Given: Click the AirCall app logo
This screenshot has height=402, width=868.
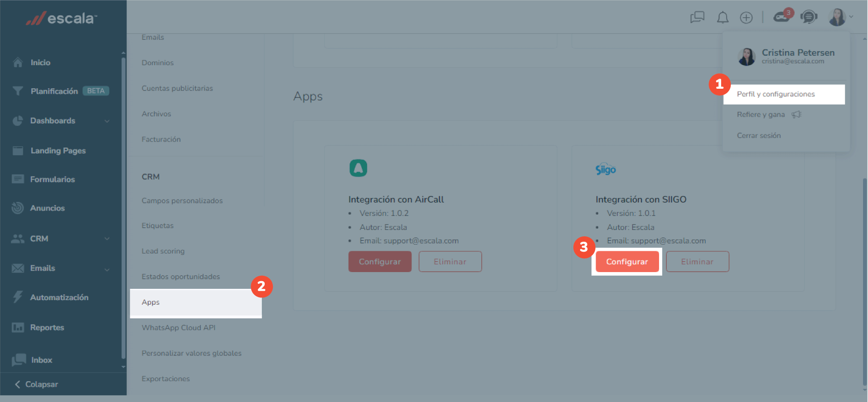Looking at the screenshot, I should click(x=358, y=168).
